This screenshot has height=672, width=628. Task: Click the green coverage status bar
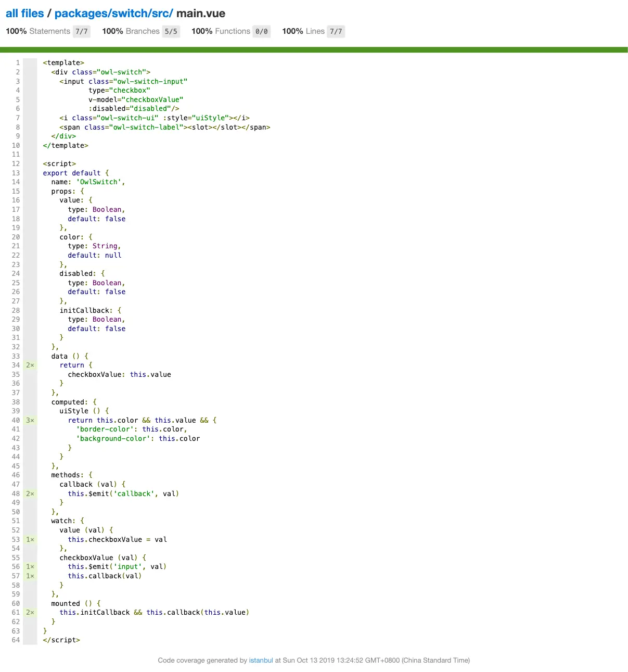point(314,50)
